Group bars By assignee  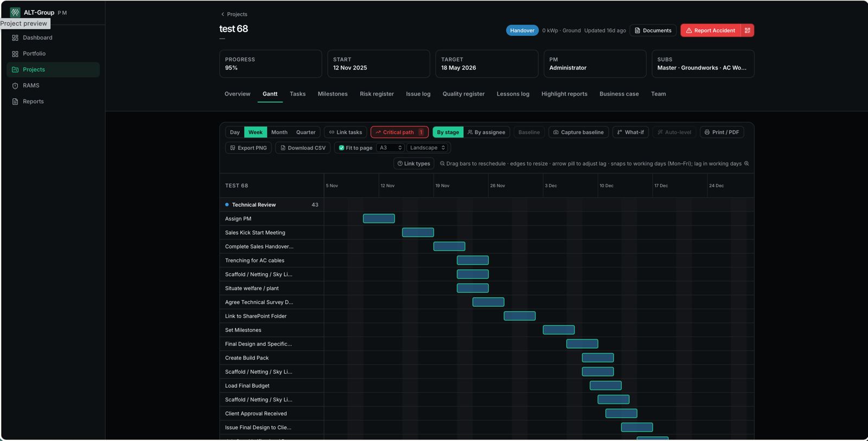coord(487,132)
